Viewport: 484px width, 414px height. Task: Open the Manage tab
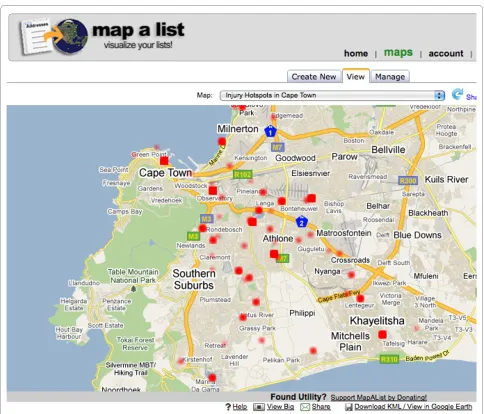390,77
